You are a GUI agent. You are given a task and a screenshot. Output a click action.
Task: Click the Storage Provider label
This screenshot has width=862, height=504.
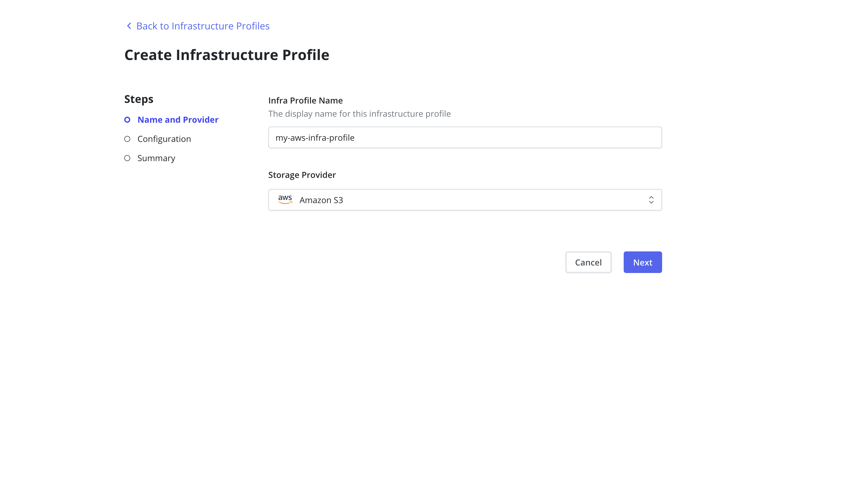coord(302,175)
